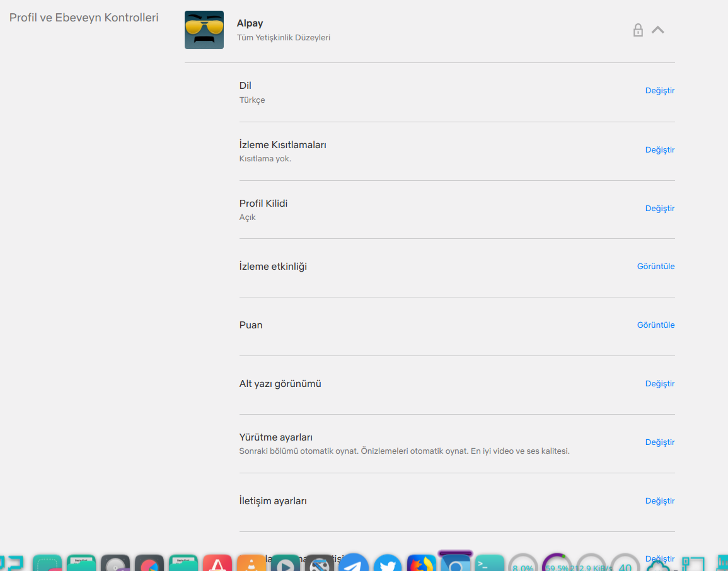Open the teal media player in dock
728x571 pixels.
[285, 563]
